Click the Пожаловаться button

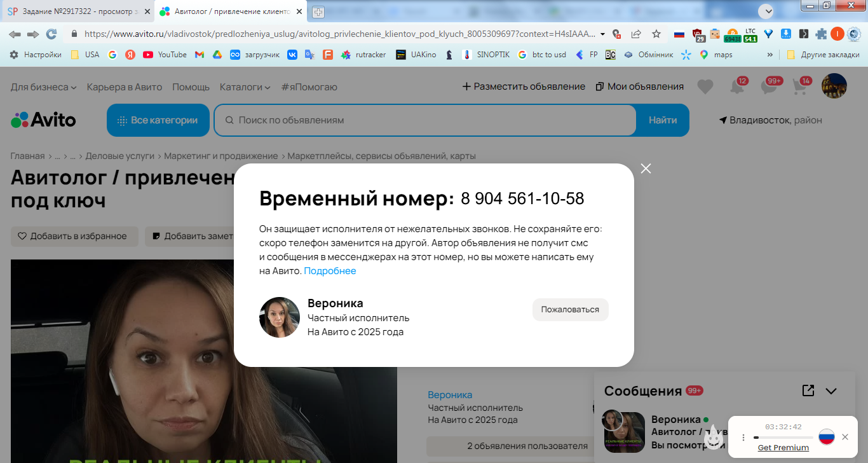pos(570,310)
